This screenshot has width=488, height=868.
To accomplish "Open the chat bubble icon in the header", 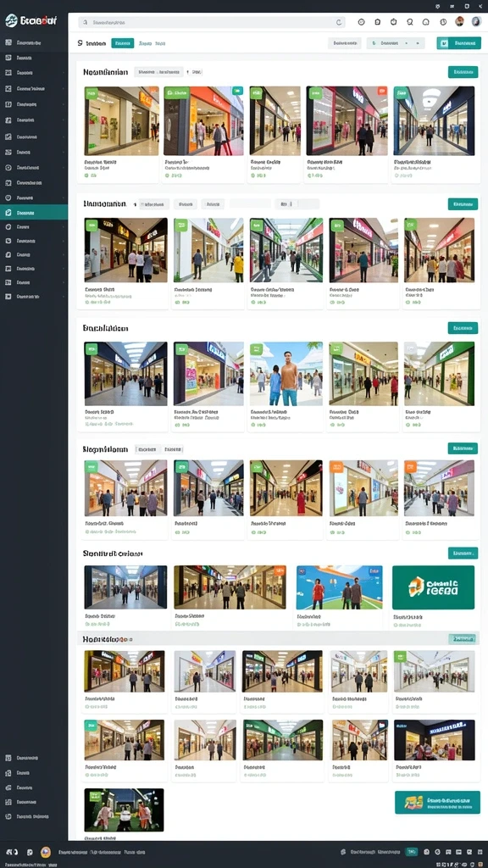I will pyautogui.click(x=426, y=22).
